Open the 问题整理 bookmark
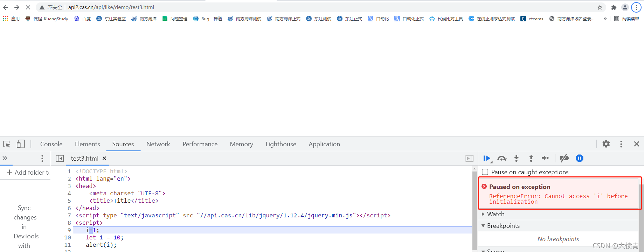The image size is (644, 252). (x=175, y=19)
